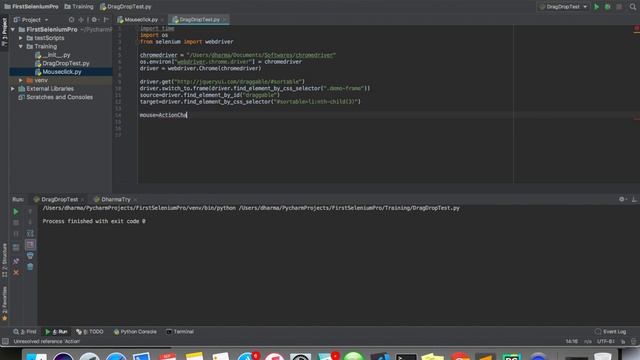Toggle the Favorites tool window side tab
The image size is (640, 360).
[4, 303]
